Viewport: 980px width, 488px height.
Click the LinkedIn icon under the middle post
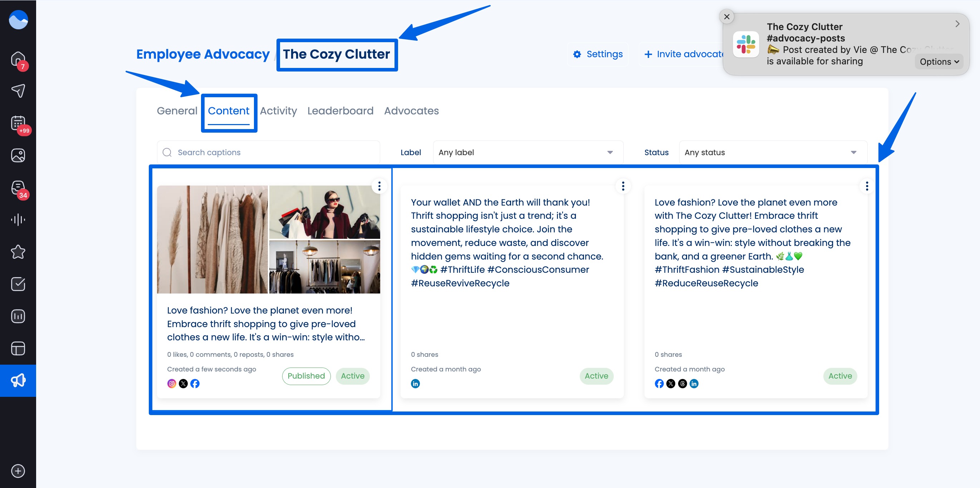pyautogui.click(x=416, y=383)
